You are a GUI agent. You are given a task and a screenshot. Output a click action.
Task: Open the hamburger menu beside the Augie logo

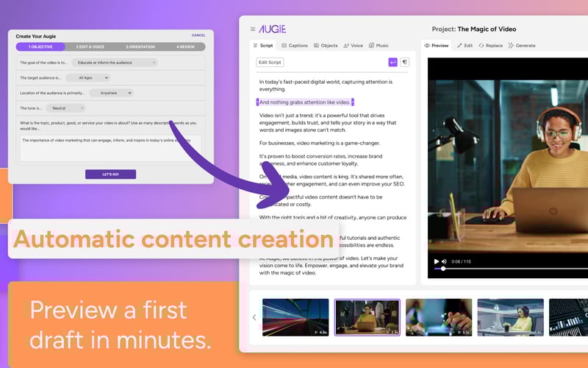253,29
